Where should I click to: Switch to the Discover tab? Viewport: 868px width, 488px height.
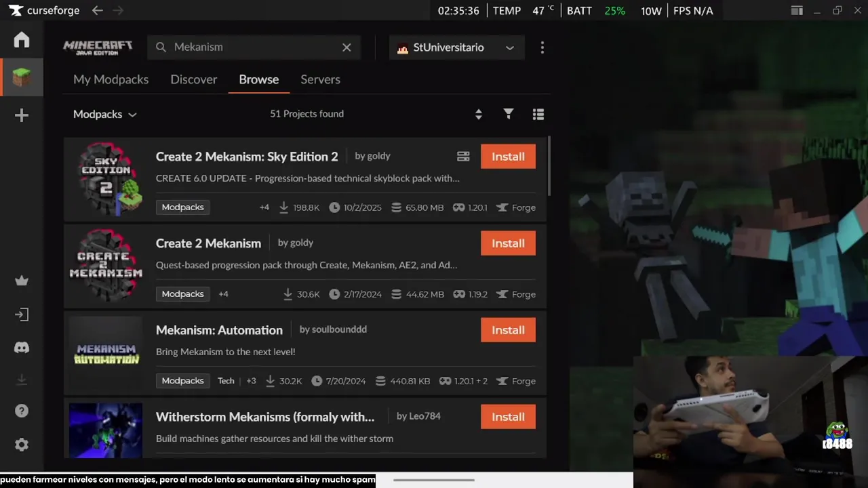[x=194, y=79]
